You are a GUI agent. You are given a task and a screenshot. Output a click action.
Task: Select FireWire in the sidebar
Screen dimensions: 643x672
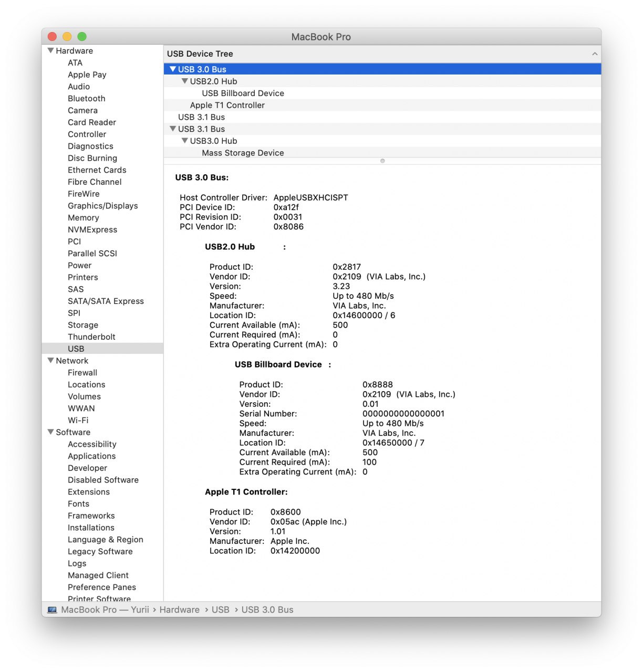tap(84, 194)
